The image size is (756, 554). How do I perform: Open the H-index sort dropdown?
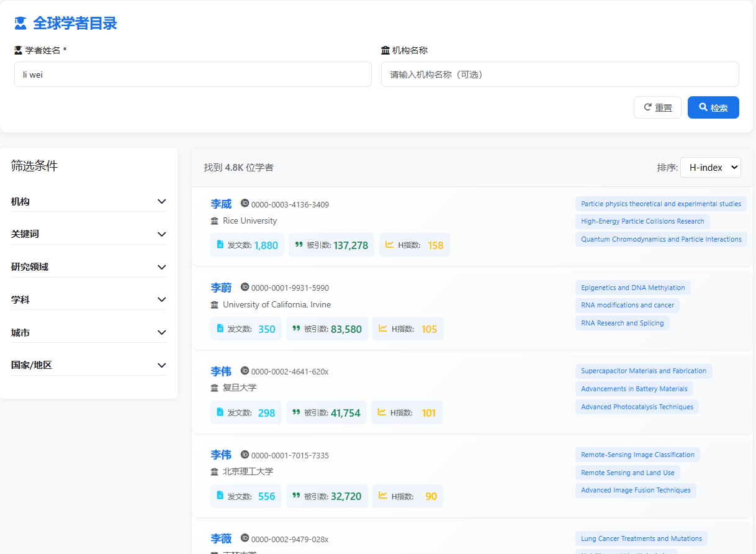pos(710,167)
